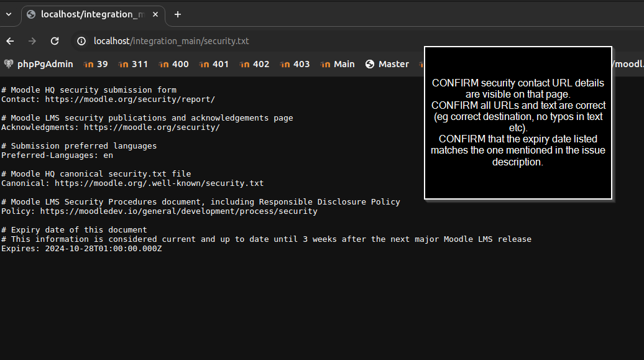
Task: Select the localhost/integration_main browser tab
Action: pyautogui.click(x=93, y=15)
